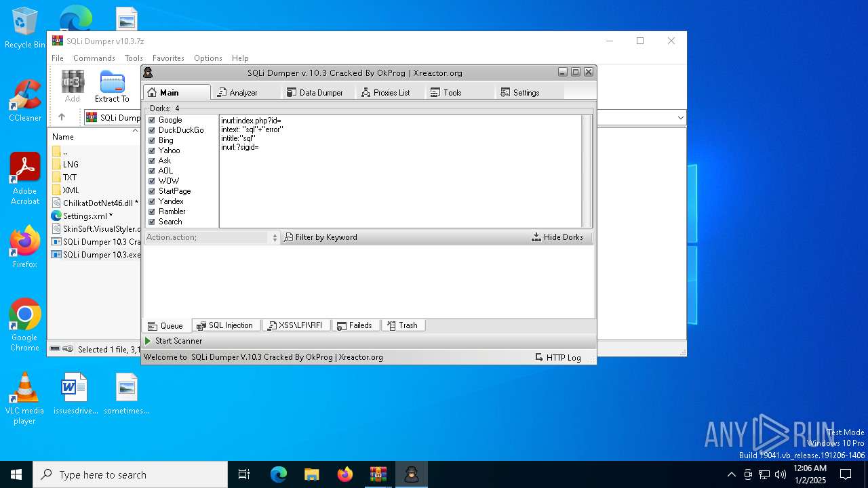Open the SQL Injection tab
The height and width of the screenshot is (488, 868).
(x=225, y=325)
